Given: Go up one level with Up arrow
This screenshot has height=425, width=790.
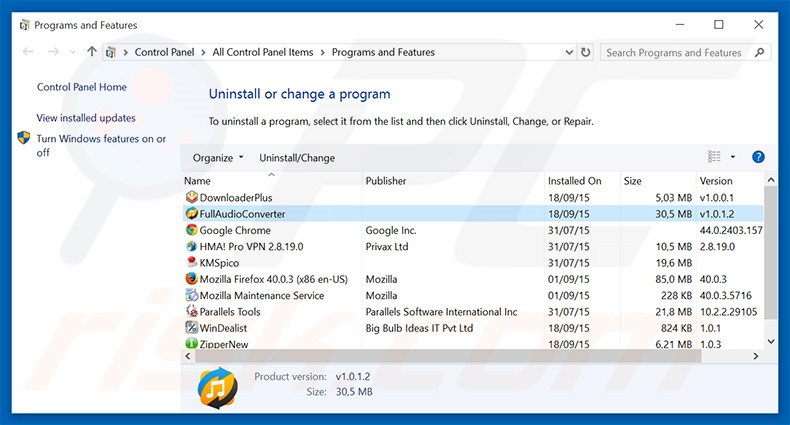Looking at the screenshot, I should 91,51.
